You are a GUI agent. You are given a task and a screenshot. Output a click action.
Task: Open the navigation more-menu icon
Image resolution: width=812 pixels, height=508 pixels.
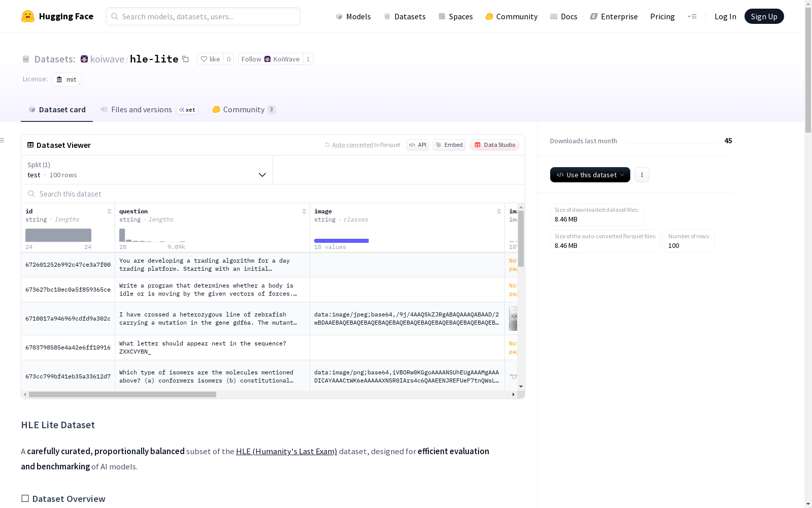[692, 16]
